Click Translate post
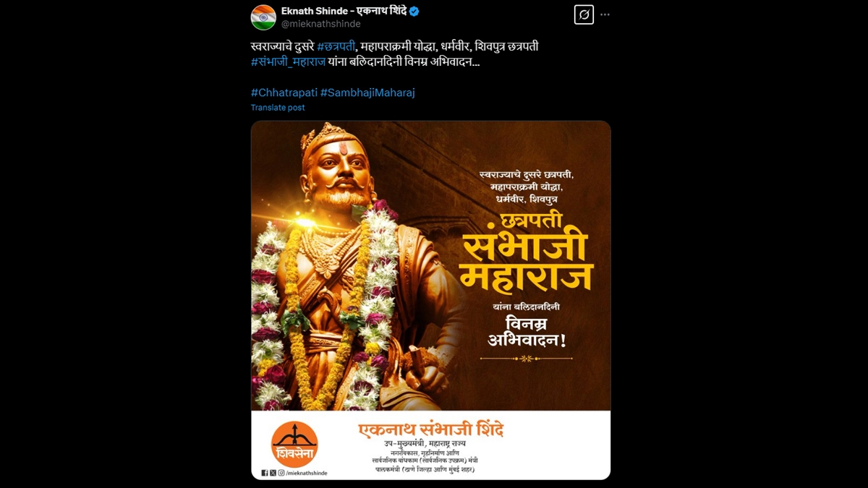 [278, 108]
